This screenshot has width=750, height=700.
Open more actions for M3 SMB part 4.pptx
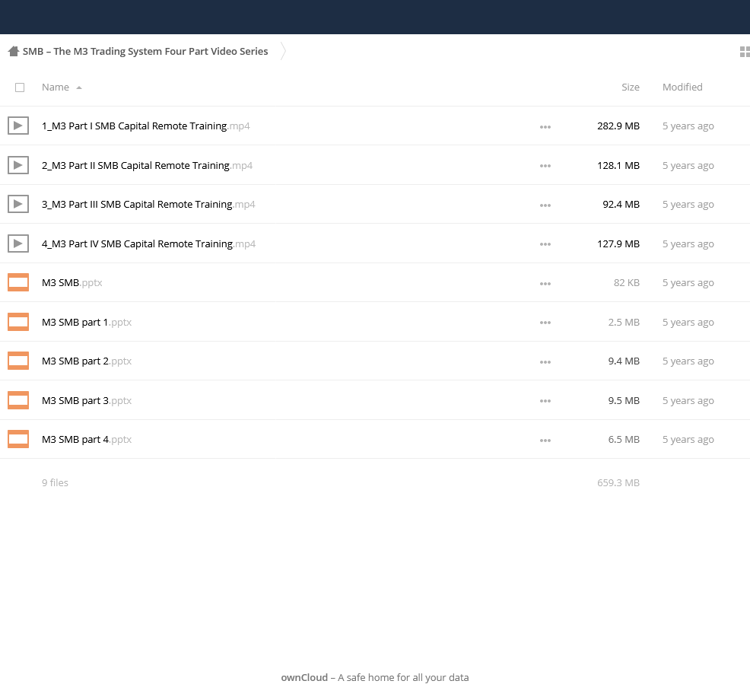pyautogui.click(x=545, y=441)
